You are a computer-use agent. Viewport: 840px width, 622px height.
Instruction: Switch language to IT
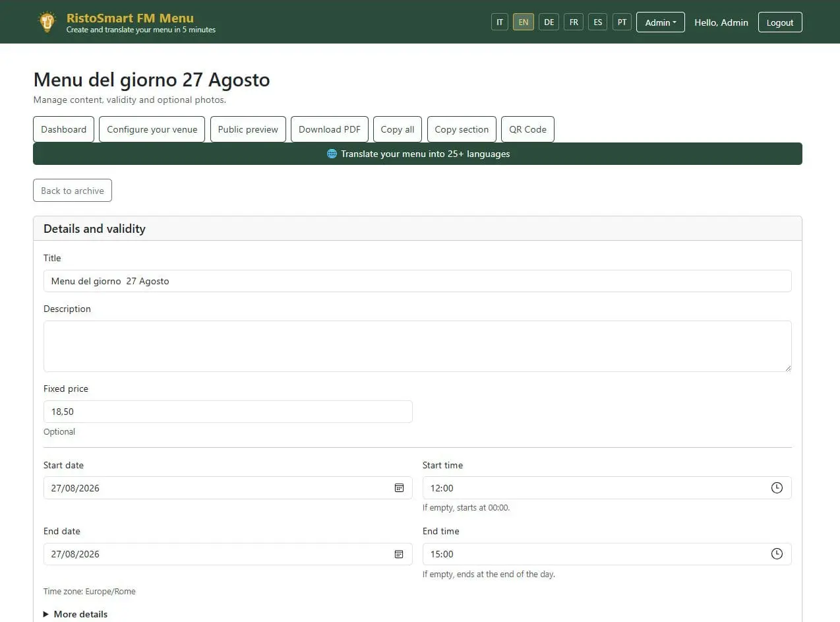pyautogui.click(x=500, y=22)
